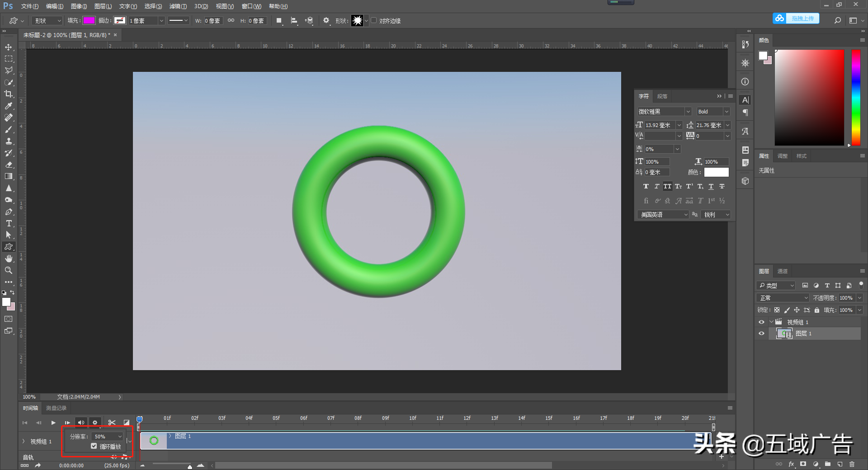The image size is (868, 470).
Task: Open the 文件 menu
Action: pos(29,6)
